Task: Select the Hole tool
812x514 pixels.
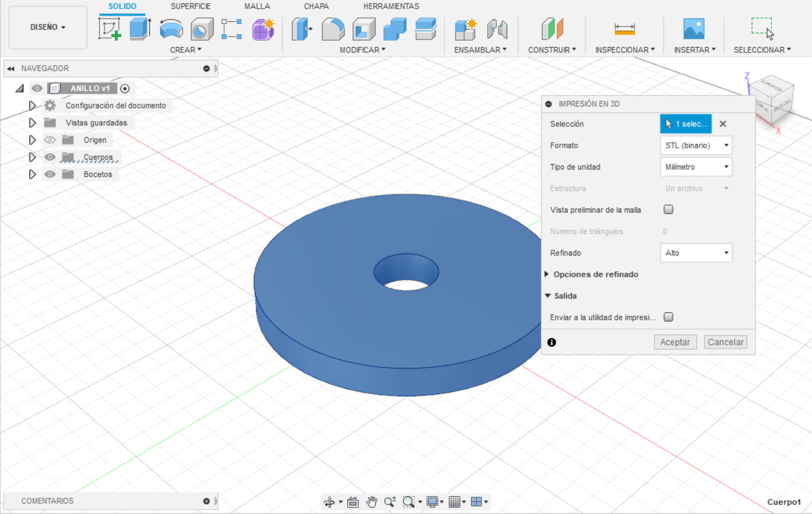Action: [x=202, y=29]
